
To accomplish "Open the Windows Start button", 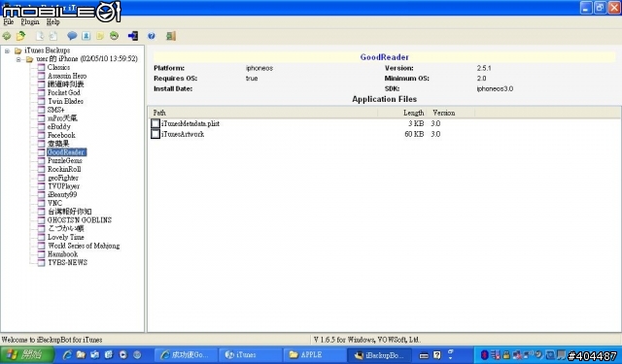I will [x=27, y=354].
